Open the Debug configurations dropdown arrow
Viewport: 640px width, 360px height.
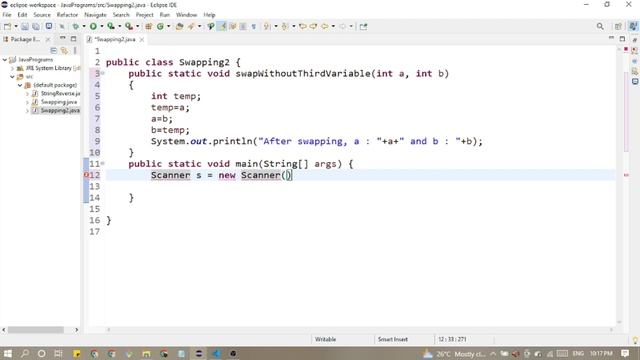84,27
